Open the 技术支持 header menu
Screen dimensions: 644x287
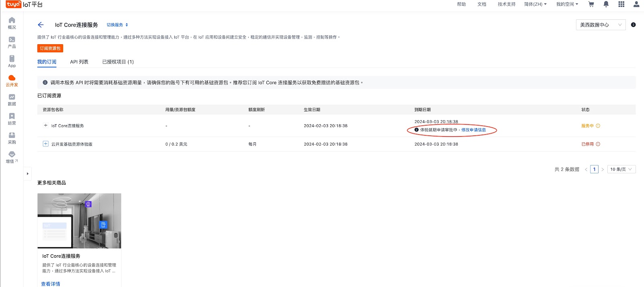click(x=506, y=4)
